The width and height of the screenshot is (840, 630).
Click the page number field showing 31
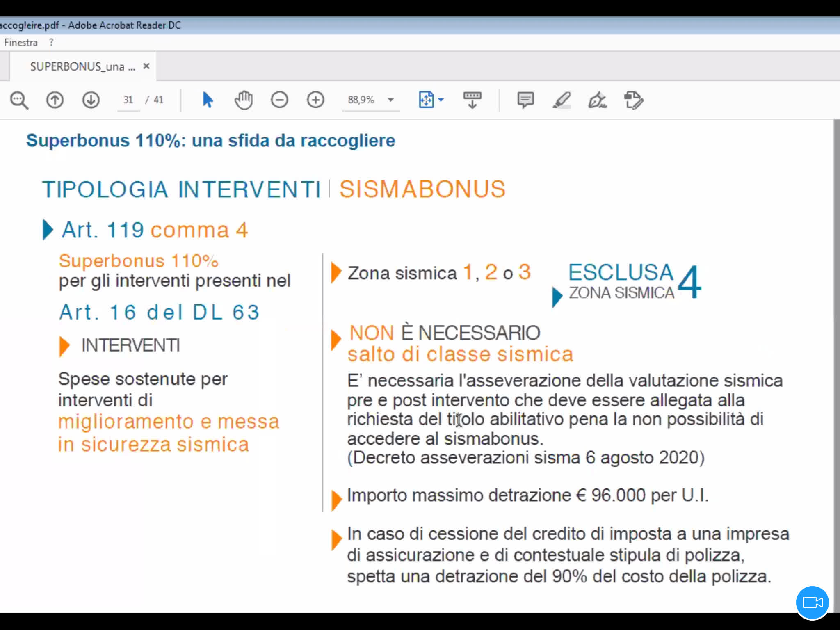click(128, 100)
